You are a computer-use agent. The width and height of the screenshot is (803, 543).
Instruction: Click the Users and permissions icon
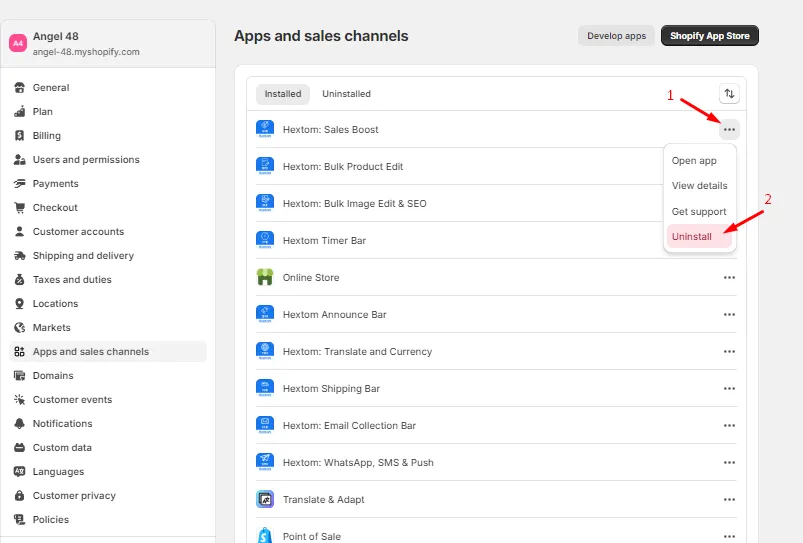pyautogui.click(x=19, y=160)
